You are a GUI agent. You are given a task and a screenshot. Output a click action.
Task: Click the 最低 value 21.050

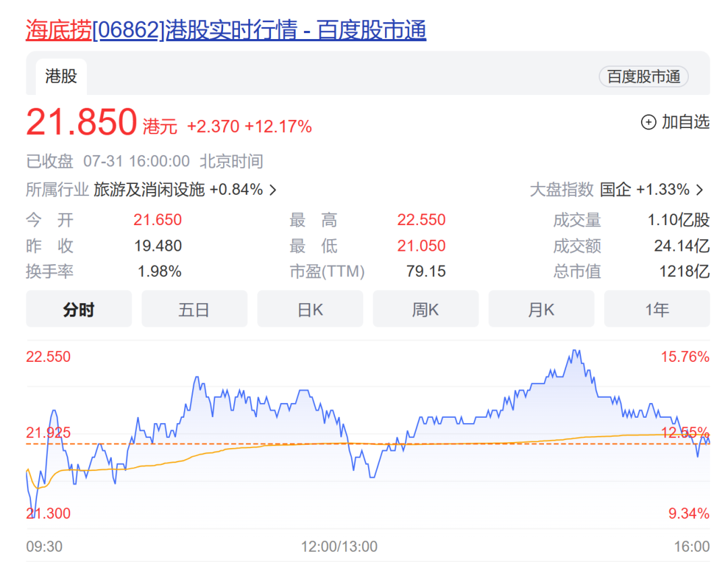tap(421, 245)
